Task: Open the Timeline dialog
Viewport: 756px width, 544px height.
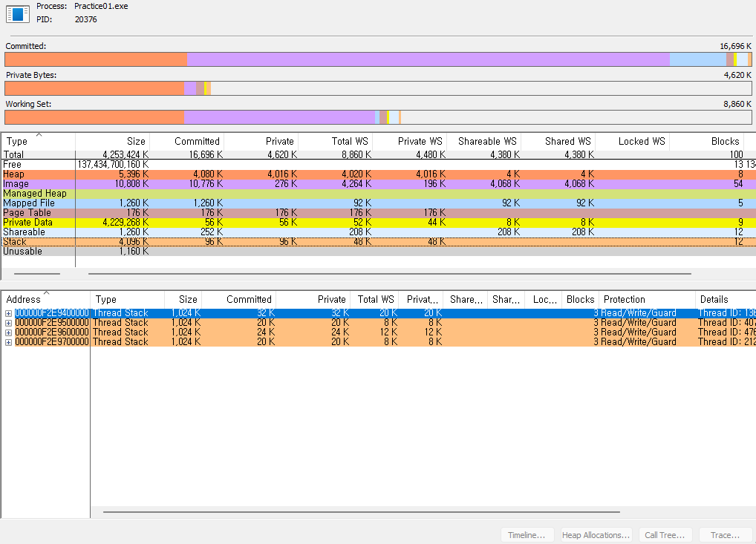Action: tap(526, 535)
